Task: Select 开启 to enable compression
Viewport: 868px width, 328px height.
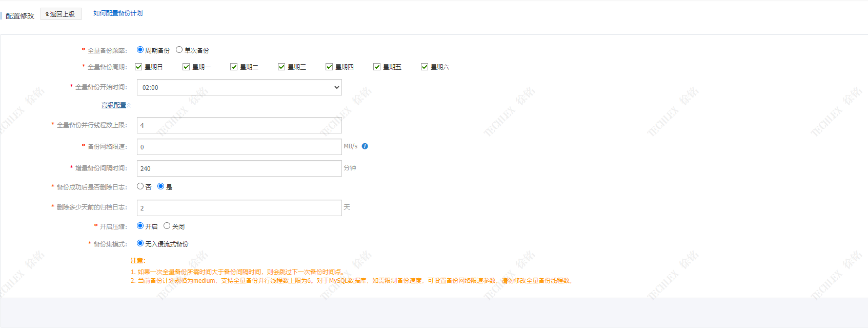Action: (x=140, y=226)
